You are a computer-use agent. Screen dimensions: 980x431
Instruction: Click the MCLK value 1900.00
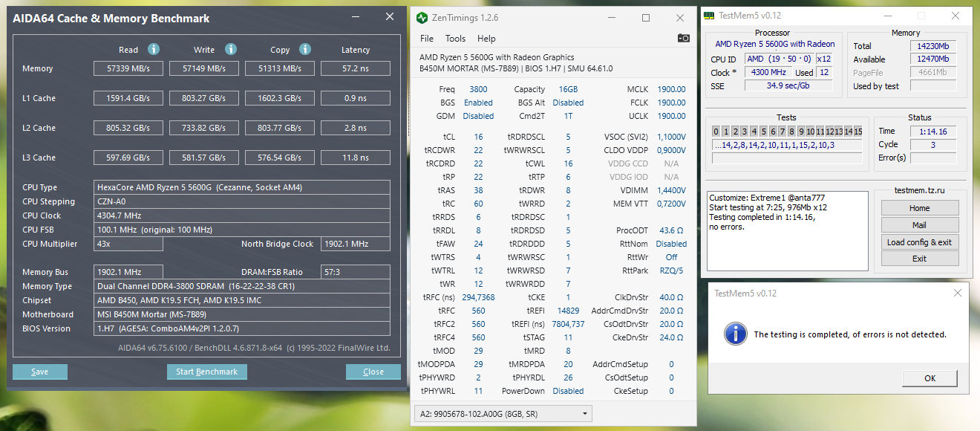[x=671, y=89]
